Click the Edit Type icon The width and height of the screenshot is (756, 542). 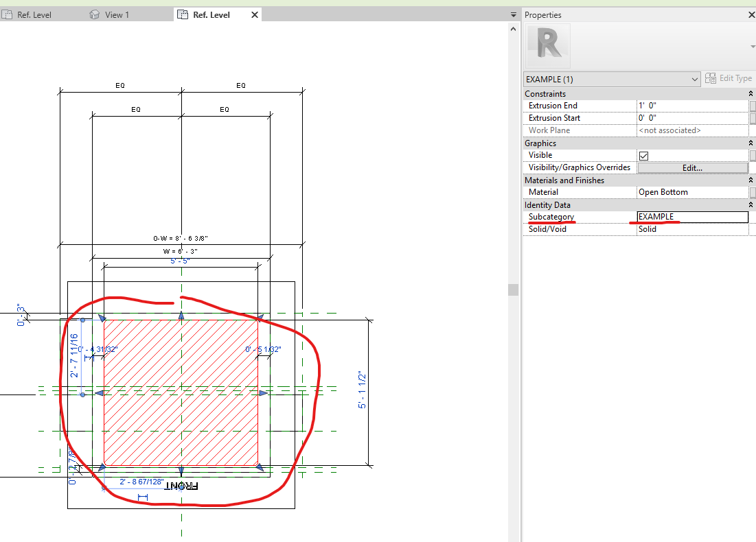tap(710, 79)
